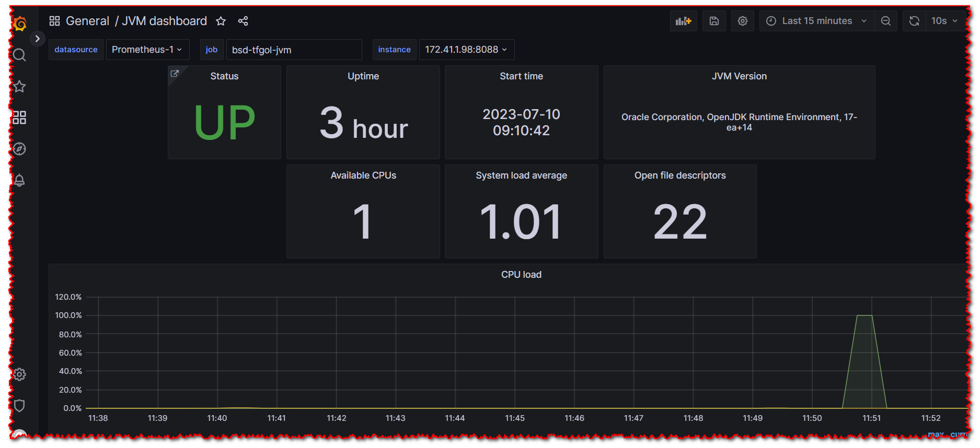Image resolution: width=980 pixels, height=448 pixels.
Task: Click the JVM dashboard breadcrumb title
Action: tap(164, 21)
